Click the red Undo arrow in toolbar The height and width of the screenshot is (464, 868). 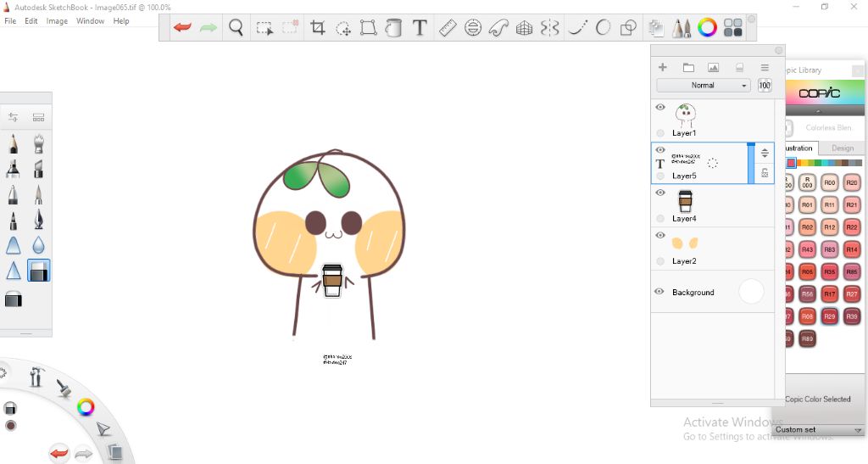click(182, 28)
